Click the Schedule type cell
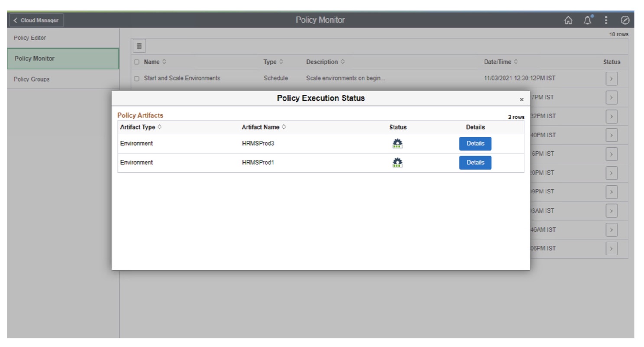The image size is (644, 347). 276,79
